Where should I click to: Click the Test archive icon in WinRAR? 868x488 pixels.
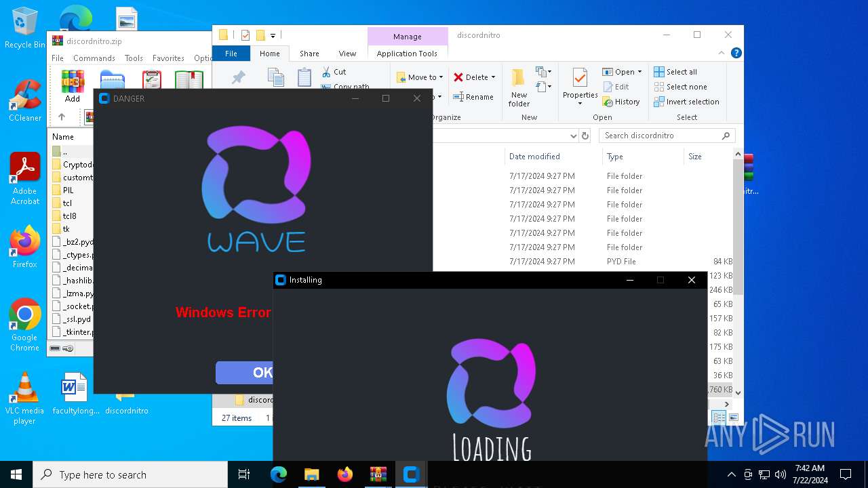(152, 80)
